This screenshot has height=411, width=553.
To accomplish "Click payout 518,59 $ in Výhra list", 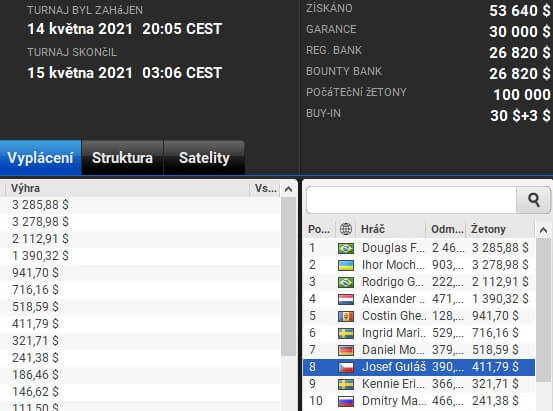I will (x=35, y=307).
